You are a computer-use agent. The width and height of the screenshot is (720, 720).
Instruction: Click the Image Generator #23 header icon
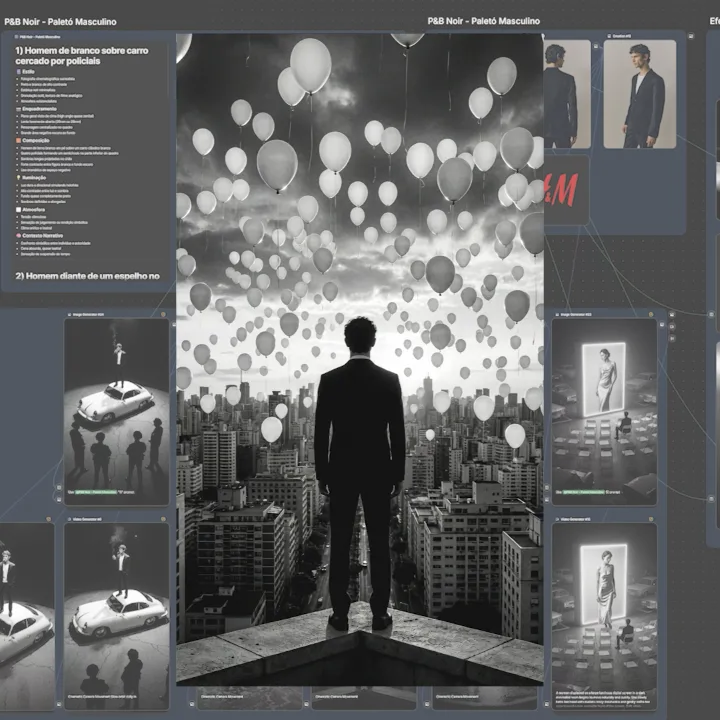(x=557, y=315)
